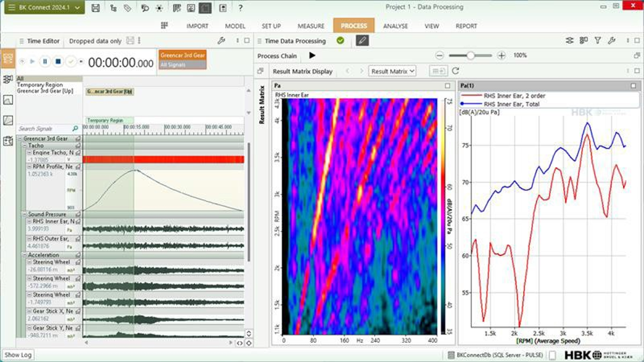This screenshot has width=644, height=362.
Task: Select the Greencar 3rd Gear orange button
Action: coord(182,55)
